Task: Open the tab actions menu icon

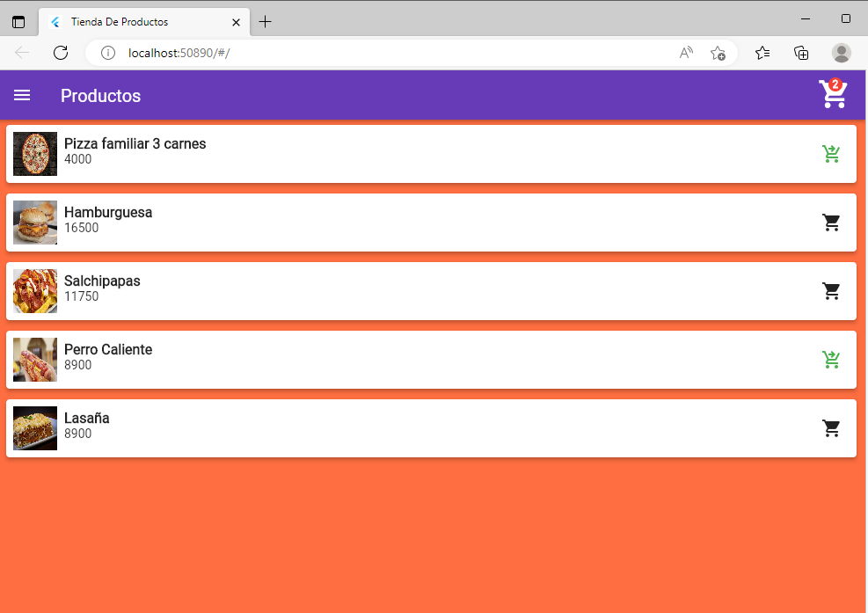Action: [18, 22]
